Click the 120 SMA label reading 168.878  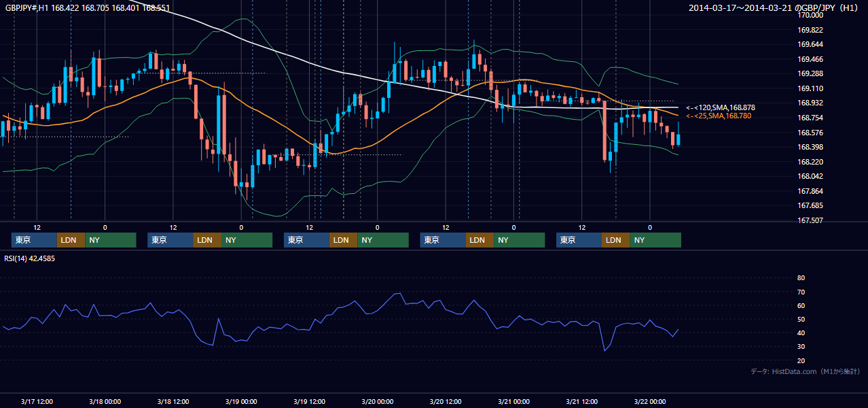click(x=721, y=107)
